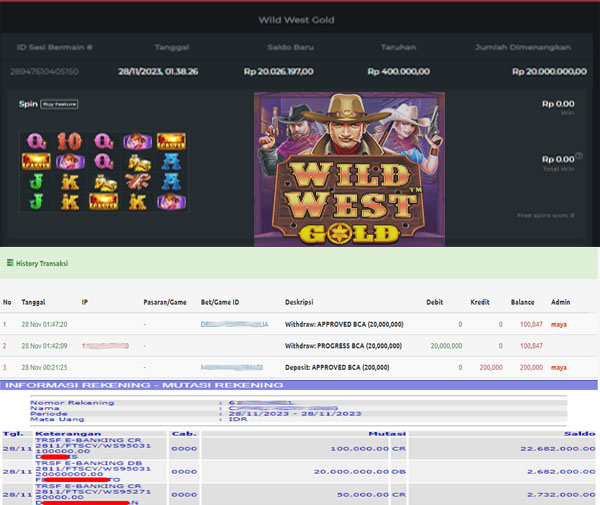This screenshot has height=505, width=600.
Task: Click Withdraw: APPROVED BCA (20,000,000)
Action: 344,324
